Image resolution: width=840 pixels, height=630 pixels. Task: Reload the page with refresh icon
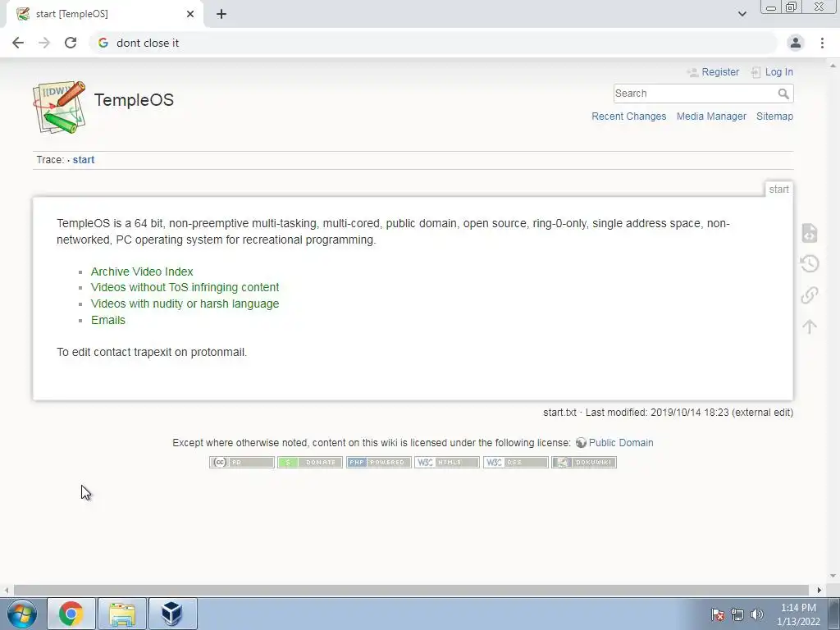[x=71, y=43]
